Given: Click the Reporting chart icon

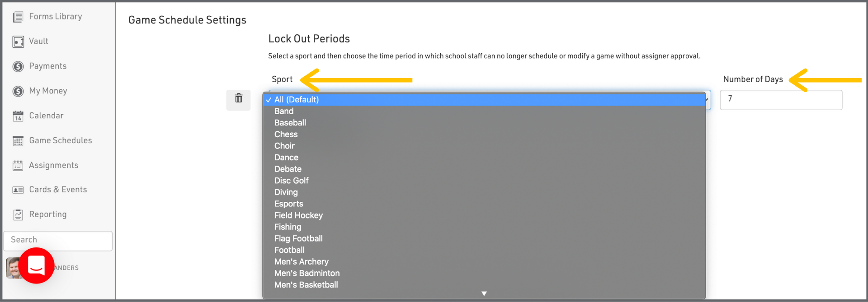Looking at the screenshot, I should pos(18,215).
